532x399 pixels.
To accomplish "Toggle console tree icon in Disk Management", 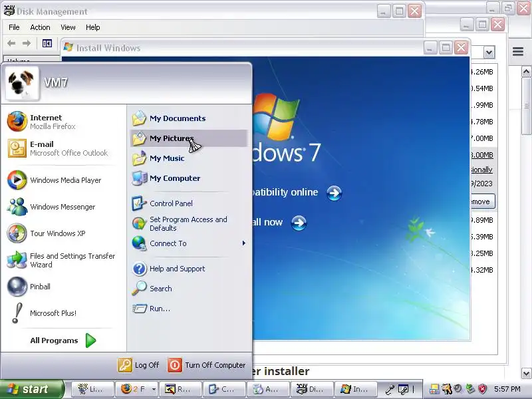I will [47, 43].
